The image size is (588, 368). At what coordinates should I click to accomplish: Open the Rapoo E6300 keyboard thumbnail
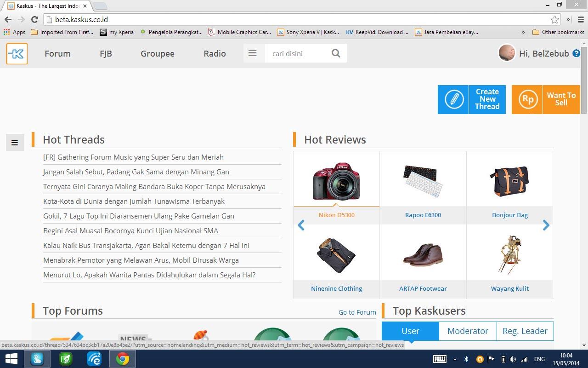[423, 181]
